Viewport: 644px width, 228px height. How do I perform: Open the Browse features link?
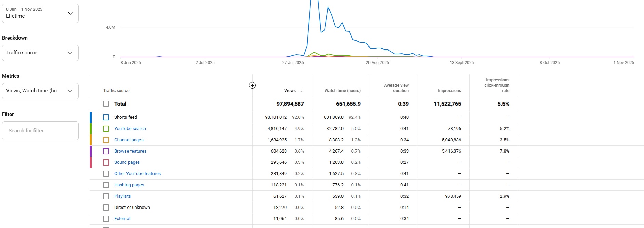[130, 151]
